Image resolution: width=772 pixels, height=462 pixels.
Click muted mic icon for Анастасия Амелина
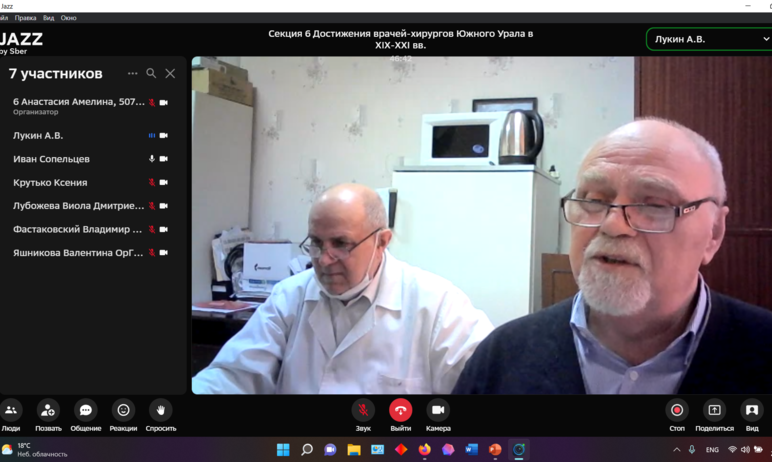point(152,102)
